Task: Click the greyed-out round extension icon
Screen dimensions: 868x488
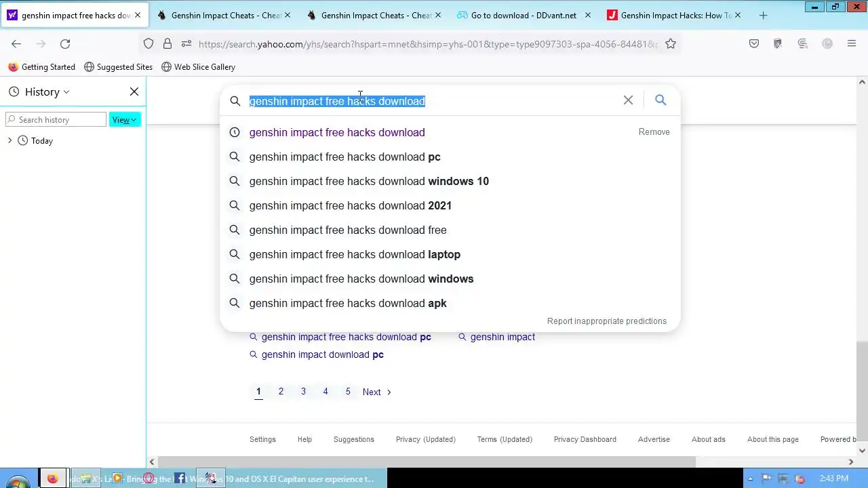Action: [827, 43]
